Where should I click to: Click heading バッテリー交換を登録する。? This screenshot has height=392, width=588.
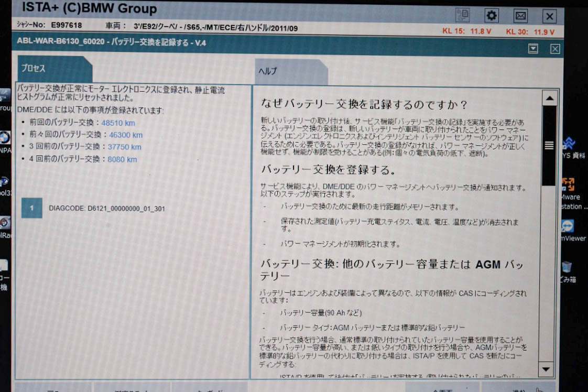click(x=328, y=170)
